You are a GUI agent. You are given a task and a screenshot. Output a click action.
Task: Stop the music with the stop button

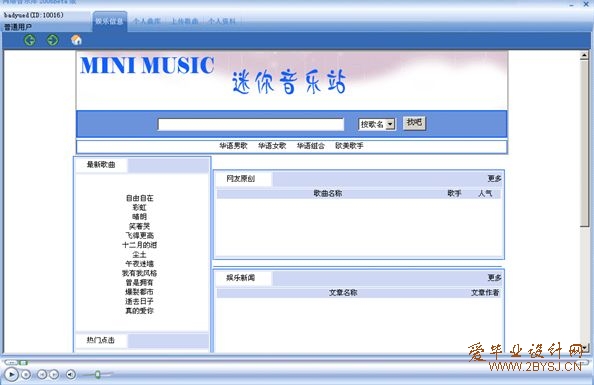coord(26,374)
